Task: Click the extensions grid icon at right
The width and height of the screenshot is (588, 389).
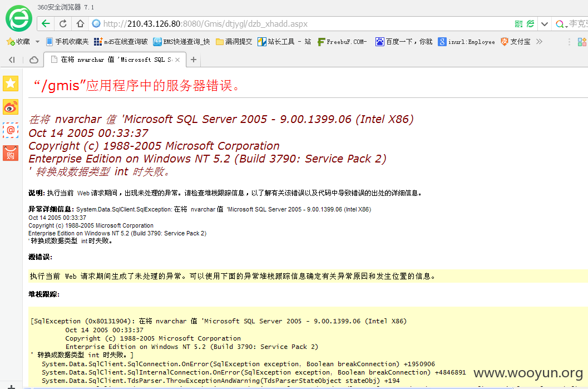Action: pos(582,42)
